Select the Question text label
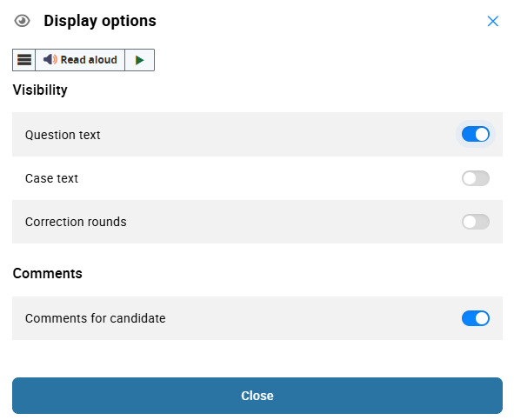Image resolution: width=514 pixels, height=420 pixels. pos(63,135)
